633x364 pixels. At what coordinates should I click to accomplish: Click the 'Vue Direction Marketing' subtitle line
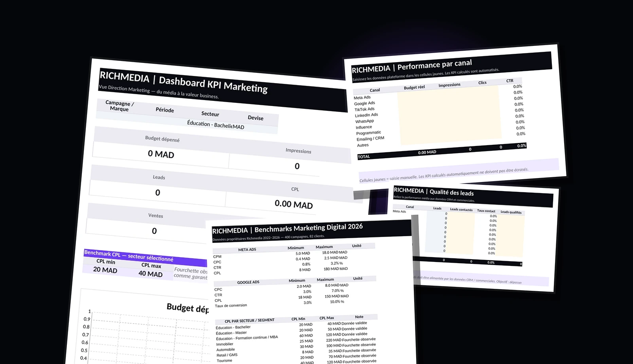pos(158,92)
